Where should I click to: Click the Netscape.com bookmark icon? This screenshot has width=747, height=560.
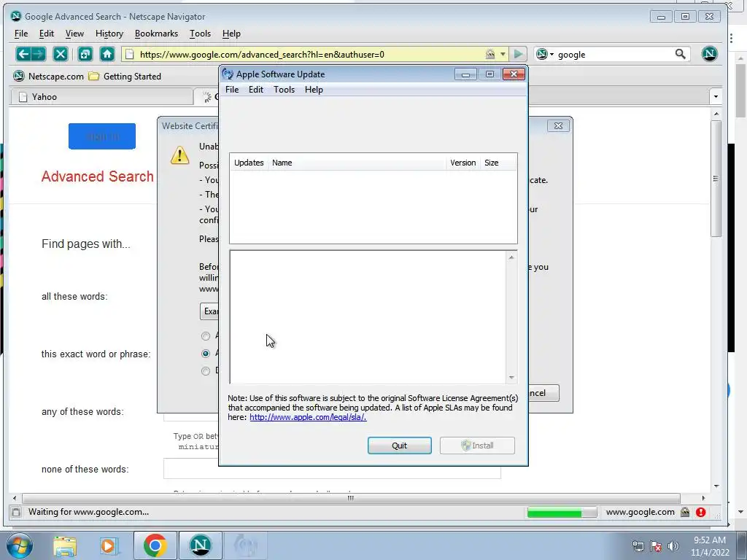(18, 76)
